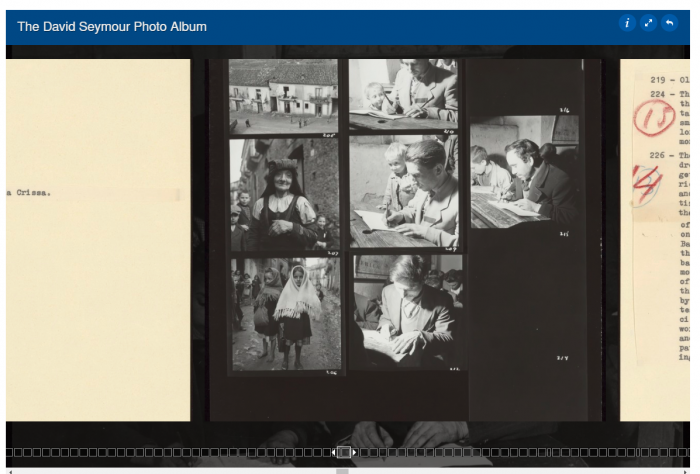Open the album information icon

click(x=627, y=23)
